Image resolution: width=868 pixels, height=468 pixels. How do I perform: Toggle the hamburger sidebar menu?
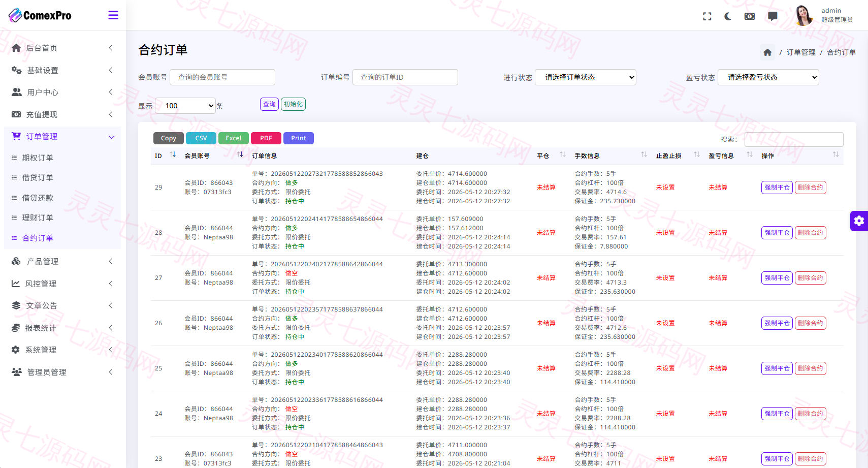coord(113,15)
